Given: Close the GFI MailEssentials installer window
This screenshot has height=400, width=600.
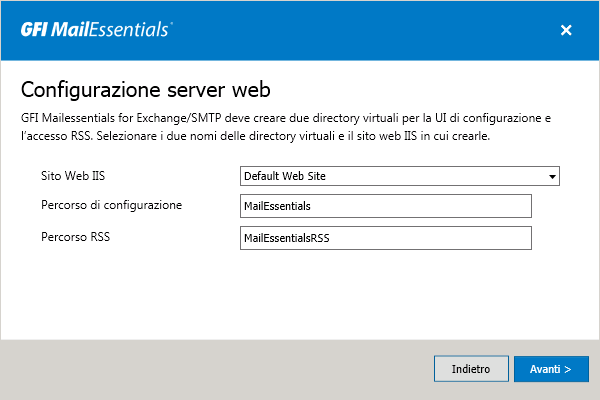Looking at the screenshot, I should tap(566, 30).
